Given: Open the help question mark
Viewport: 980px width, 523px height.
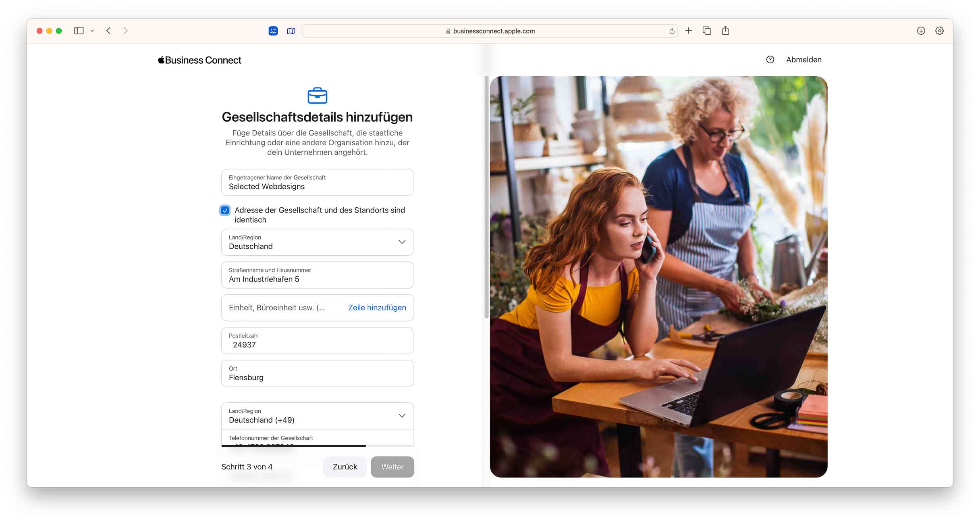Looking at the screenshot, I should [770, 60].
